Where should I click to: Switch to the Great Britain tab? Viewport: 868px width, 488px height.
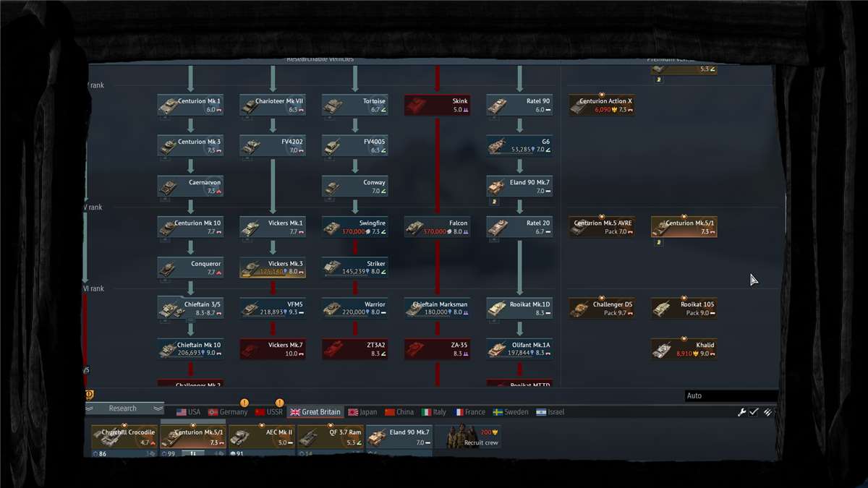315,412
